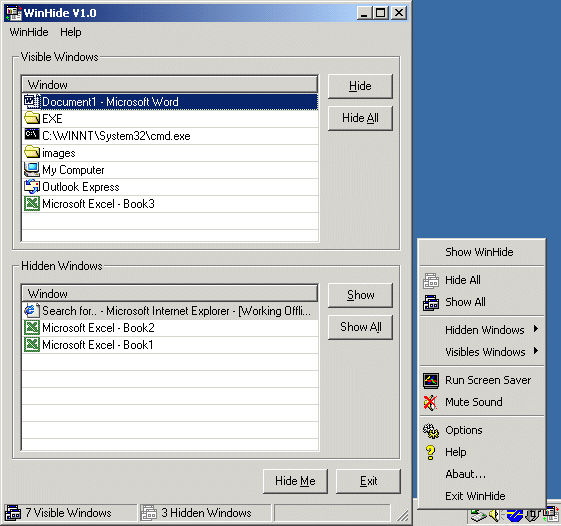Choose Exit WinHide from tray menu
561x526 pixels.
(x=475, y=496)
